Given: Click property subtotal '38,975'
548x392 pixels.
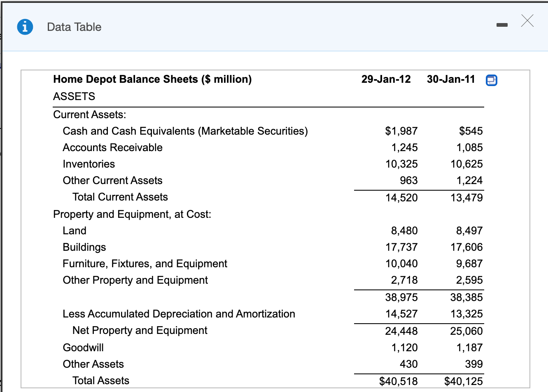Looking at the screenshot, I should (x=401, y=297).
